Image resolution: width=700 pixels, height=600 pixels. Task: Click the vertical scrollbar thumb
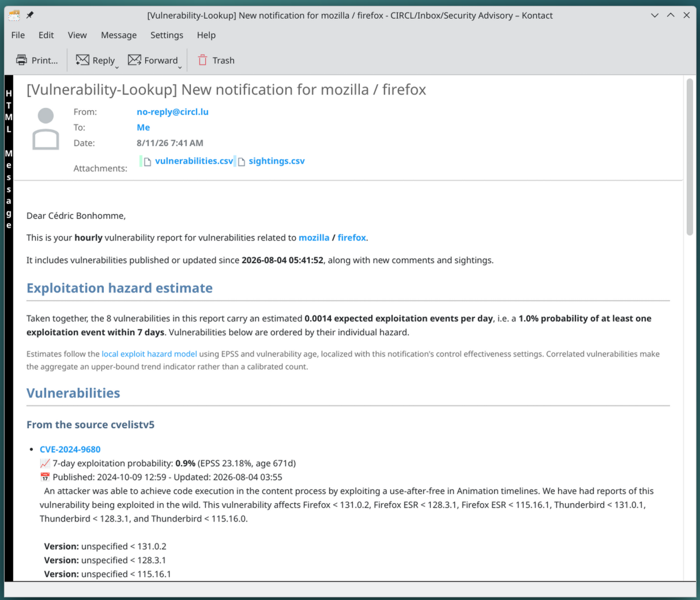[x=690, y=157]
